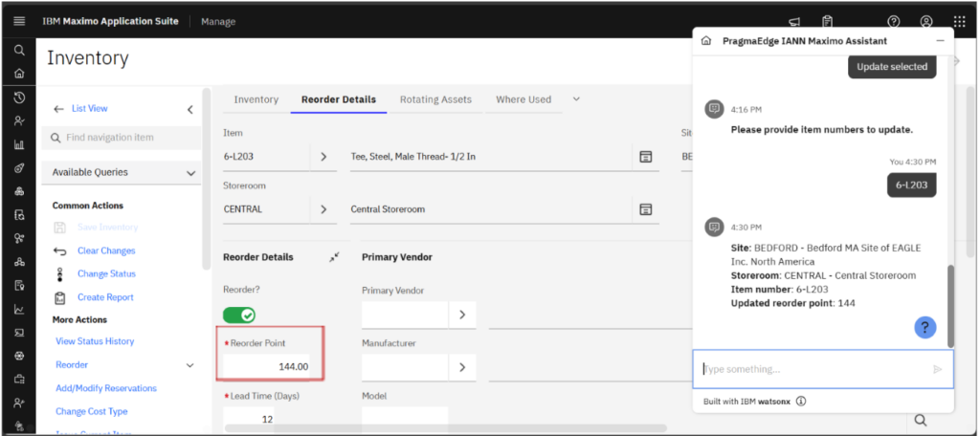Image resolution: width=980 pixels, height=436 pixels.
Task: Click the Change Status link
Action: (x=106, y=273)
